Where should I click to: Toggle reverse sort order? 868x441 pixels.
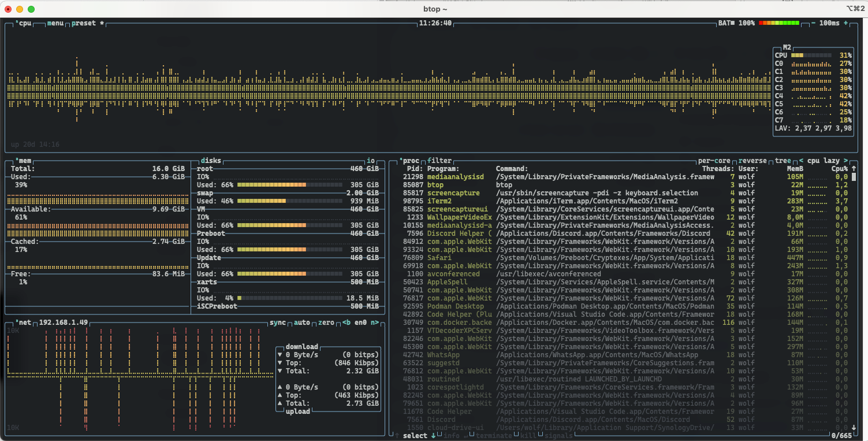pos(753,161)
